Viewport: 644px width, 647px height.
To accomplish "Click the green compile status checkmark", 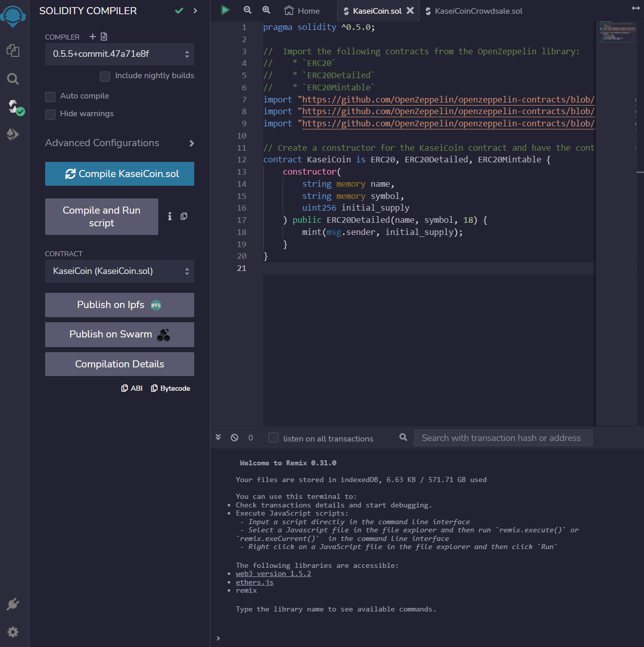I will pyautogui.click(x=179, y=11).
